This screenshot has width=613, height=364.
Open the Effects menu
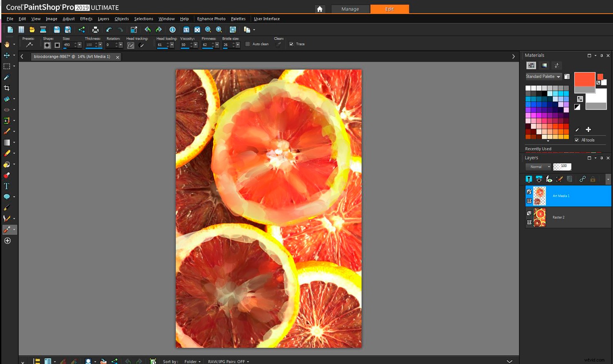click(86, 19)
